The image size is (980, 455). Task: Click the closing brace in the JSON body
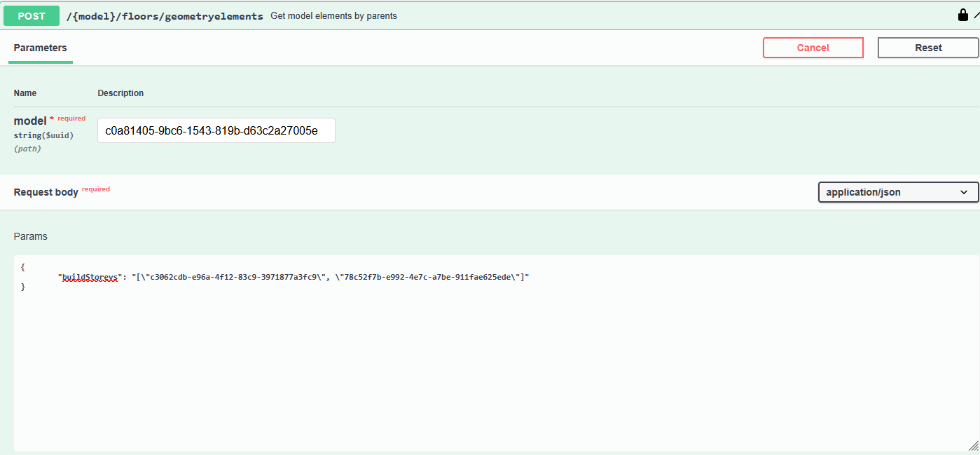point(23,287)
